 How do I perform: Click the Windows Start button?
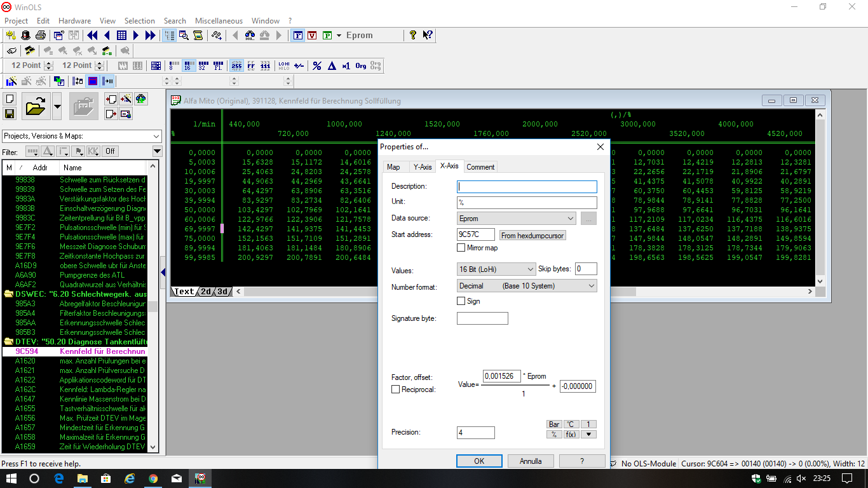click(11, 478)
